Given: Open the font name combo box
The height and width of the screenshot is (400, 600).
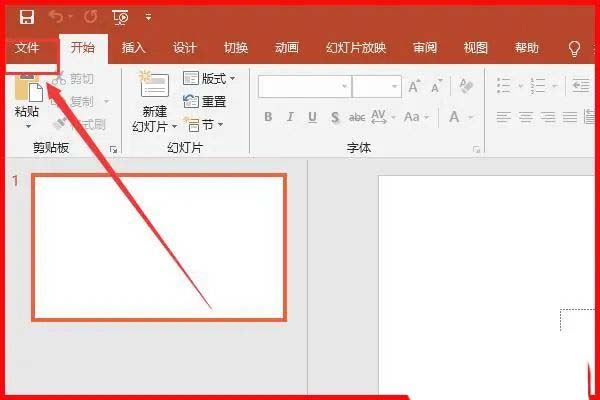Looking at the screenshot, I should 305,87.
